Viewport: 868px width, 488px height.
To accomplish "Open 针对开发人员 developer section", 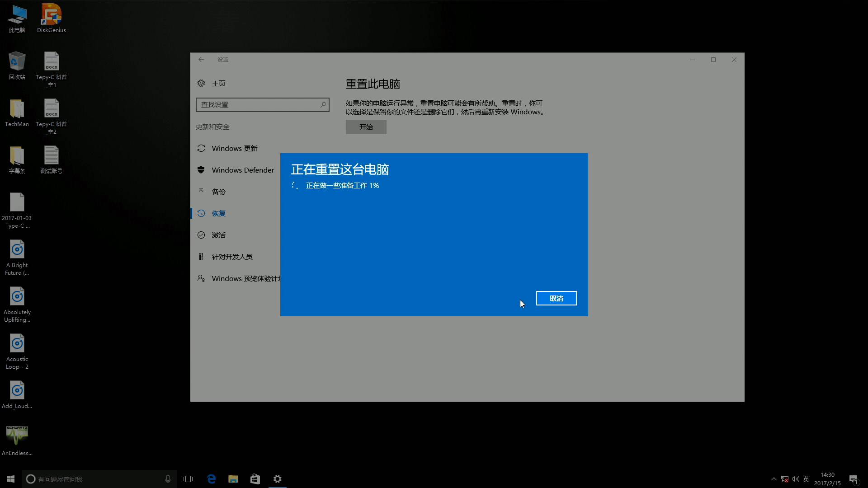I will pyautogui.click(x=232, y=257).
